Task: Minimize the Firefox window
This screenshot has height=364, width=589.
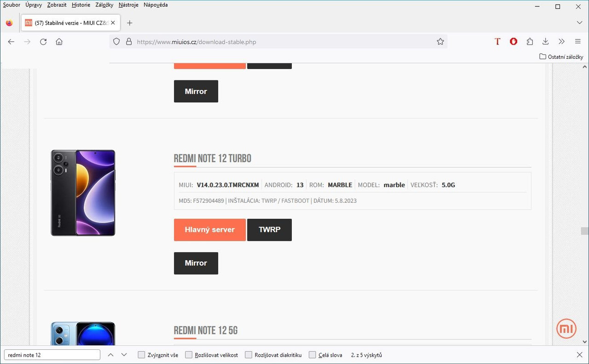Action: pyautogui.click(x=537, y=6)
